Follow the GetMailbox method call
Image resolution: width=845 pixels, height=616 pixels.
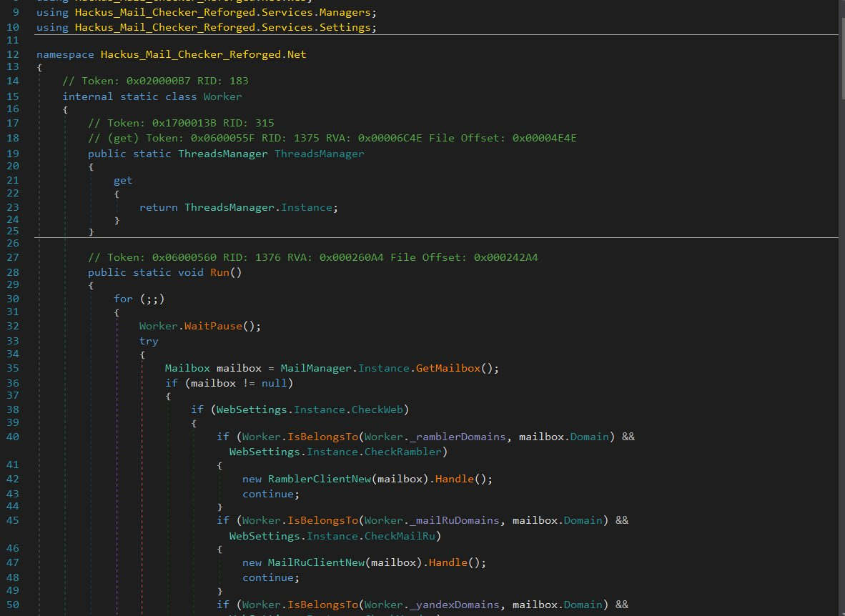(448, 368)
